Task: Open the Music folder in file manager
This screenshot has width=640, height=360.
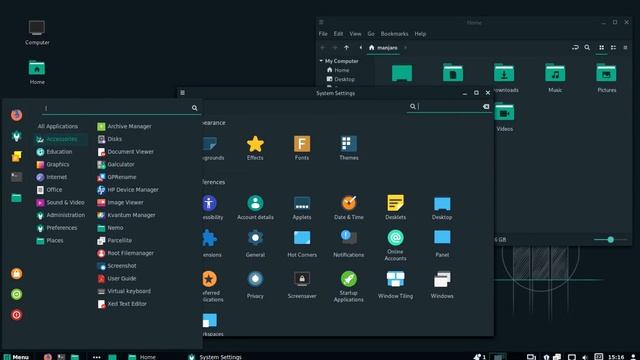Action: click(555, 78)
